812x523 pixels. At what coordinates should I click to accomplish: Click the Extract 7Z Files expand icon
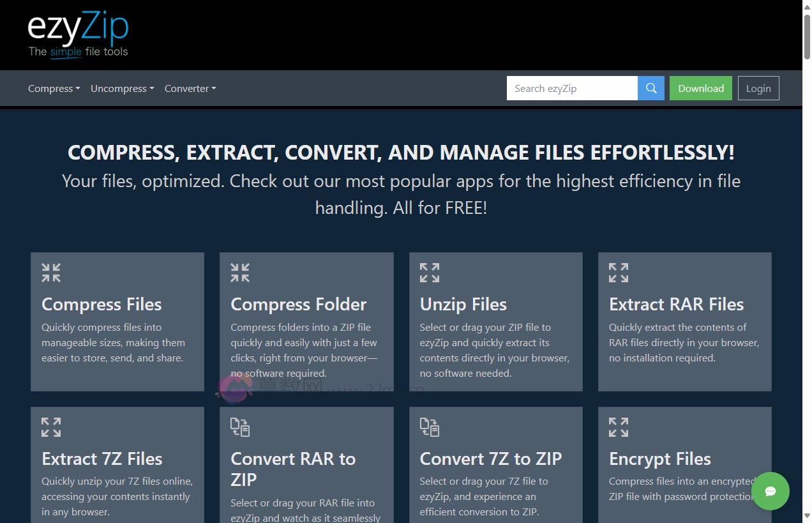(50, 427)
